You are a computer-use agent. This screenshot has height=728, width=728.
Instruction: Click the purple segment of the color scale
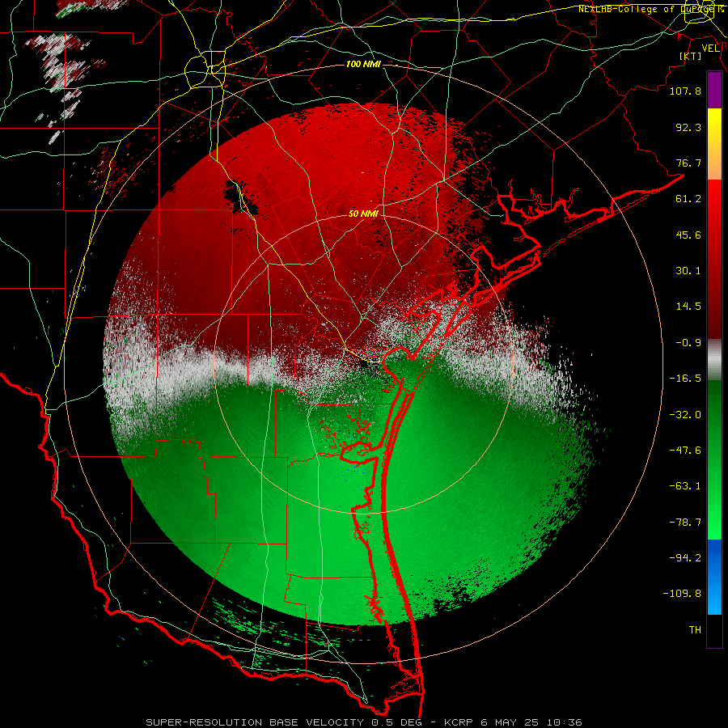714,90
